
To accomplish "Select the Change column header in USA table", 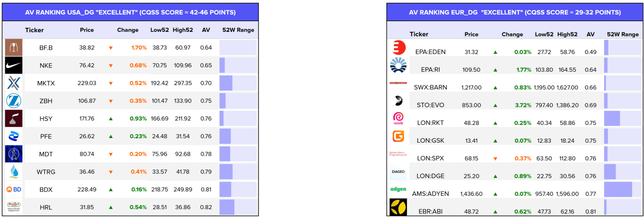I will pos(128,30).
